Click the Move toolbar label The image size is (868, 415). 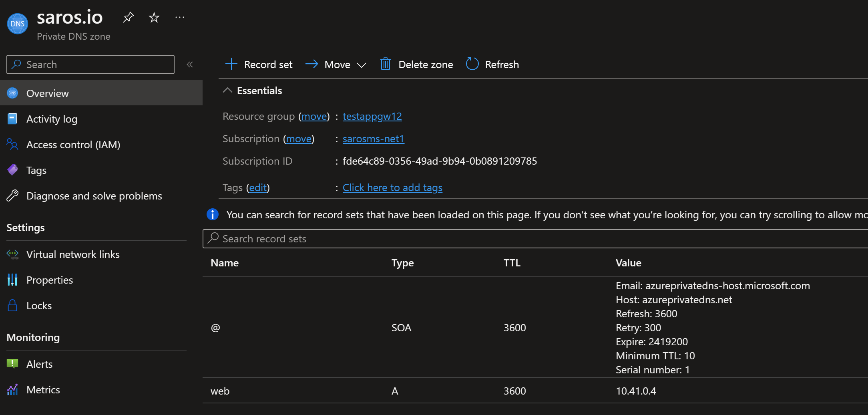(x=338, y=64)
